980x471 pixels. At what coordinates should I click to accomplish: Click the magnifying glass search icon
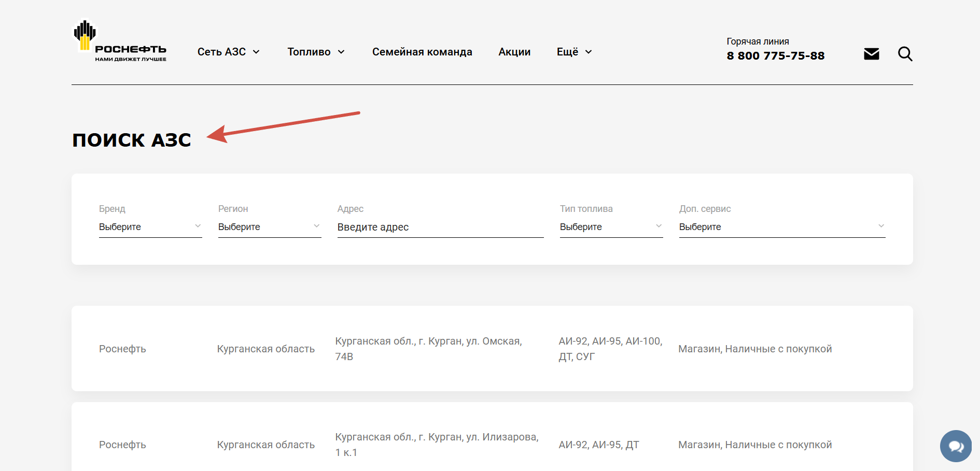pyautogui.click(x=905, y=54)
